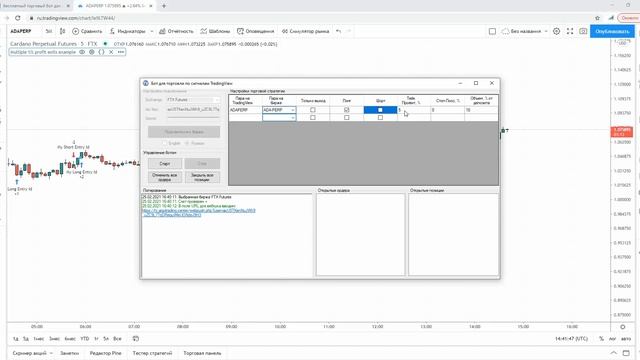Toggle the percent (%) price scale mode
Image resolution: width=640 pixels, height=360 pixels.
601,338
